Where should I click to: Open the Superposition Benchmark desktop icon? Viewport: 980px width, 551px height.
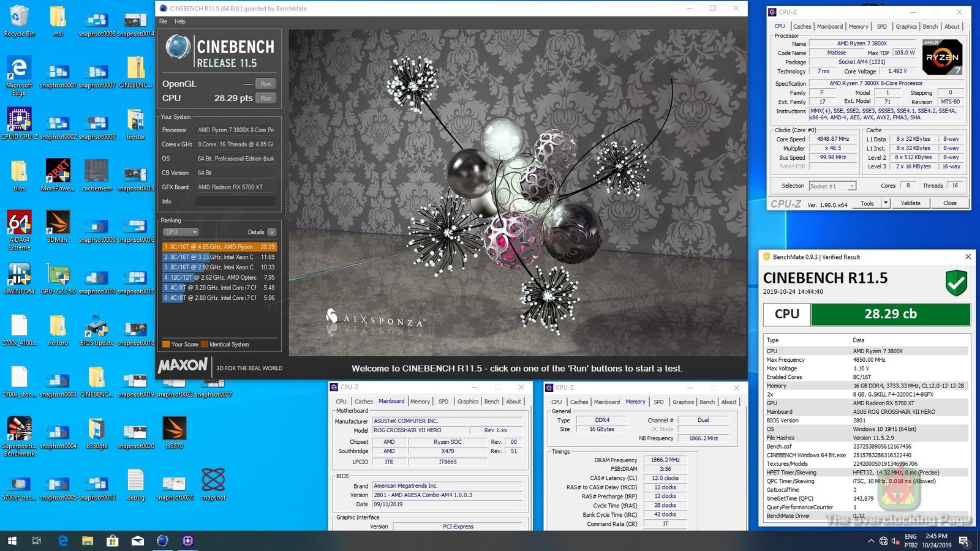pos(19,430)
